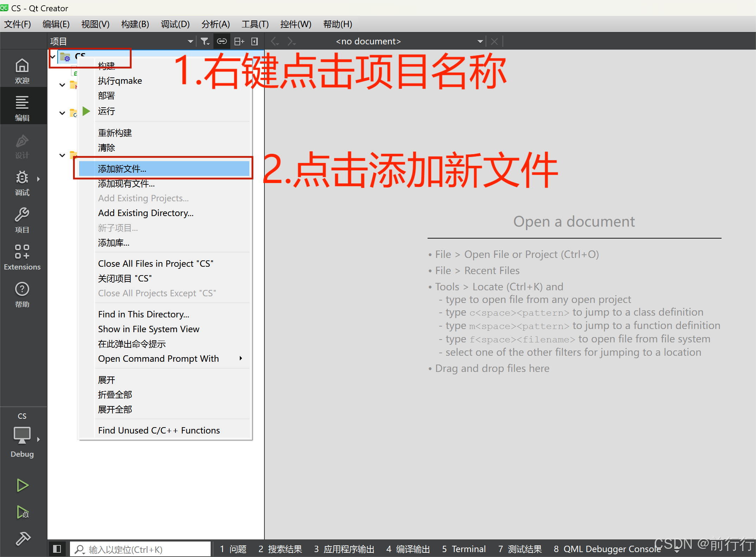Open the project panel view dropdown arrow
This screenshot has width=756, height=557.
point(190,41)
